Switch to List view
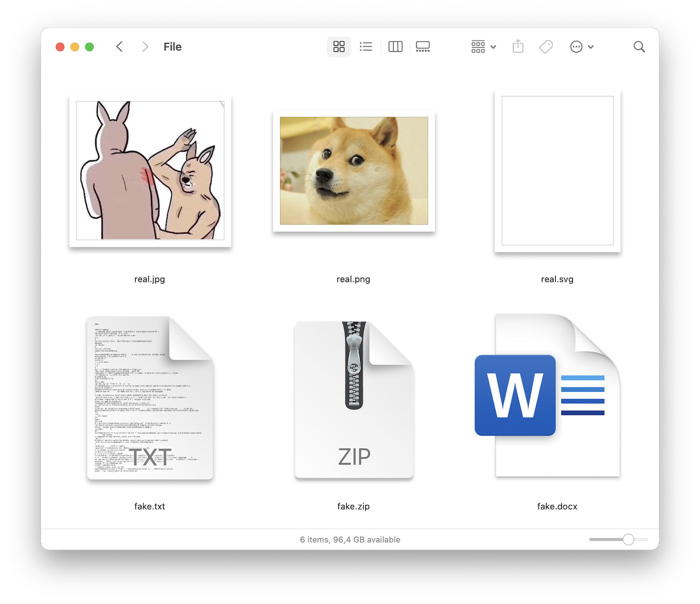 pyautogui.click(x=366, y=47)
